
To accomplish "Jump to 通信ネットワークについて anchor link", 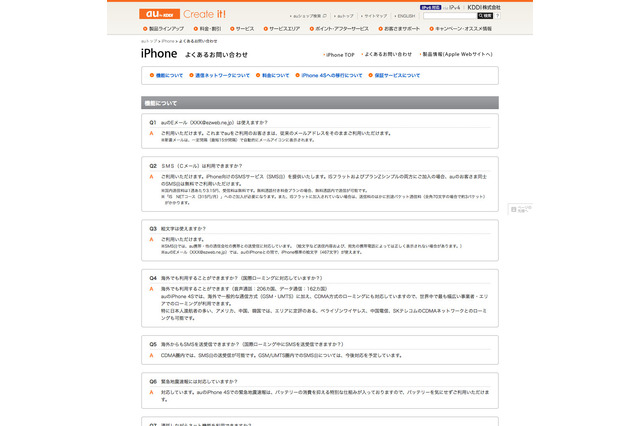I will point(220,75).
